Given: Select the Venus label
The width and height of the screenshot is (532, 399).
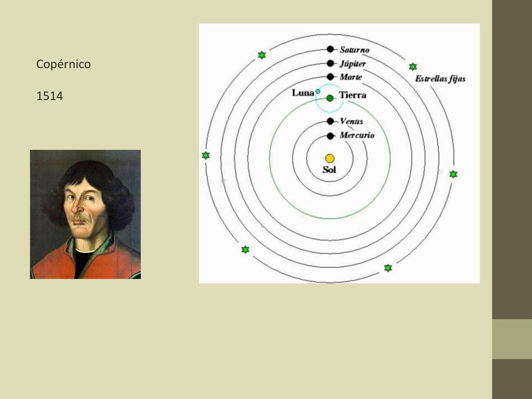Looking at the screenshot, I should click(x=352, y=121).
